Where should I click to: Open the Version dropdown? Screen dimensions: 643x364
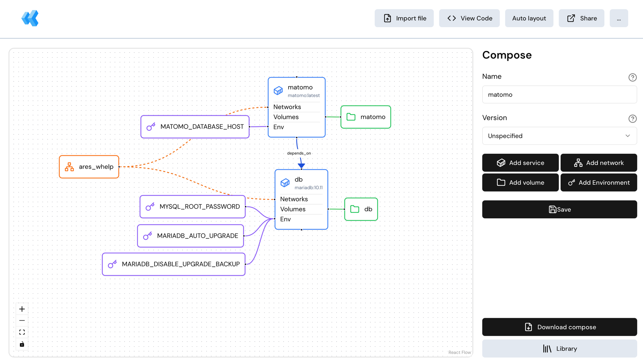pos(559,136)
